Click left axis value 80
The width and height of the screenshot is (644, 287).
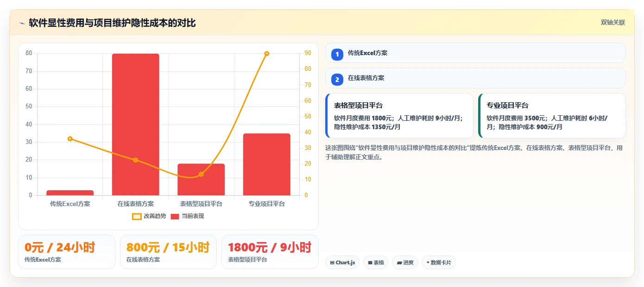pos(29,53)
